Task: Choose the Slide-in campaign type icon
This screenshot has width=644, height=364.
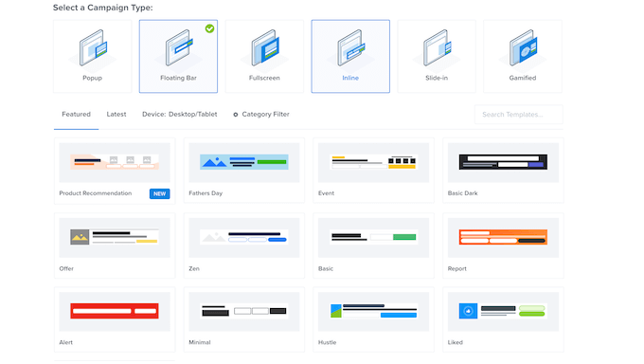Action: [x=438, y=48]
